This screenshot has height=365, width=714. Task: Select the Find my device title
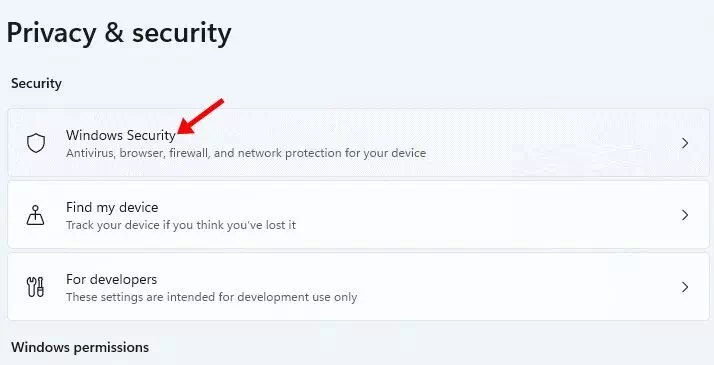point(112,208)
